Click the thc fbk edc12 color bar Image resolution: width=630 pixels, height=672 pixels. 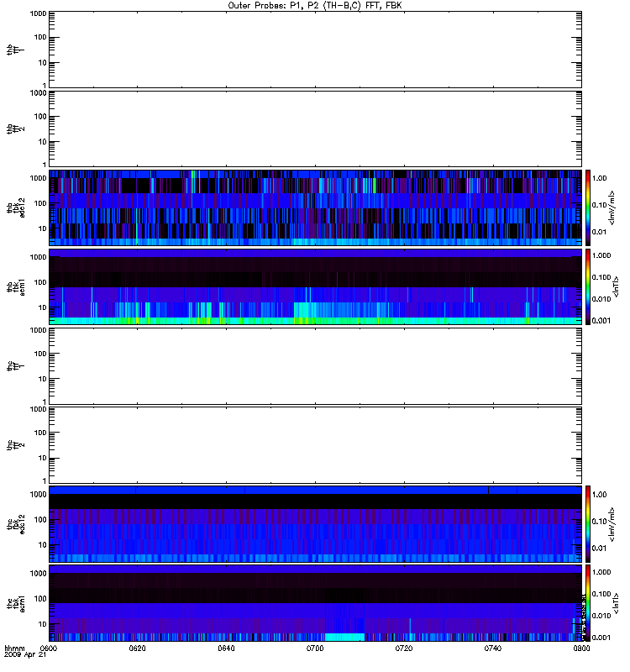pos(588,523)
